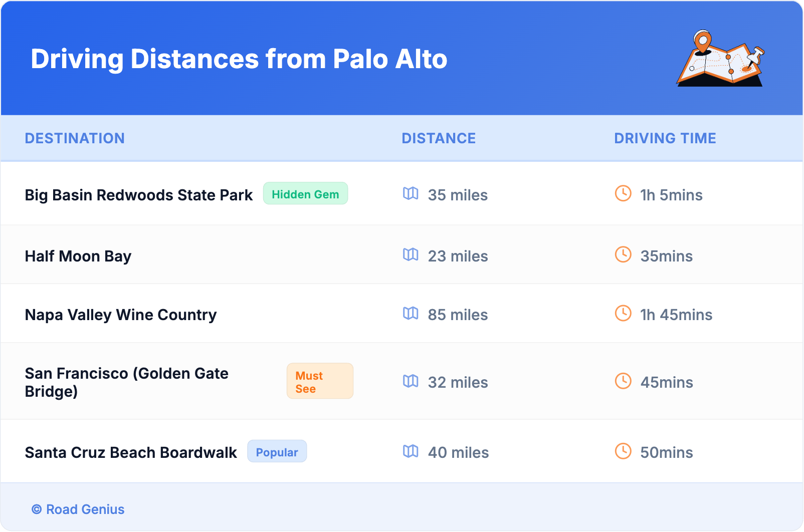
Task: Click the clock icon beside 35mins
Action: coord(623,254)
